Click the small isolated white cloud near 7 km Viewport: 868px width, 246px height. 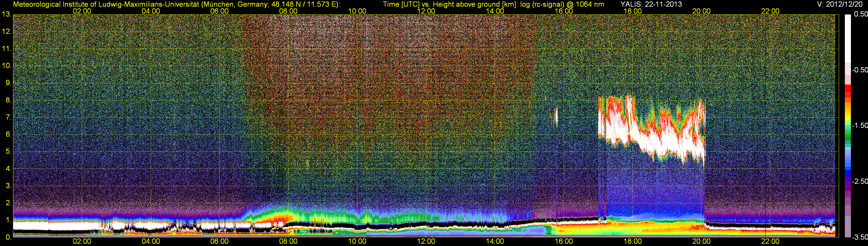click(x=556, y=116)
